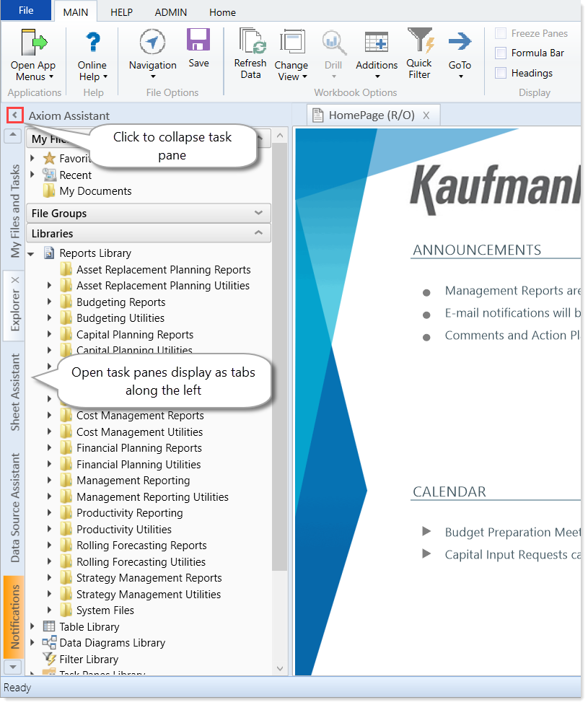Toggle the Formula Bar checkbox
The image size is (588, 705).
pos(501,53)
